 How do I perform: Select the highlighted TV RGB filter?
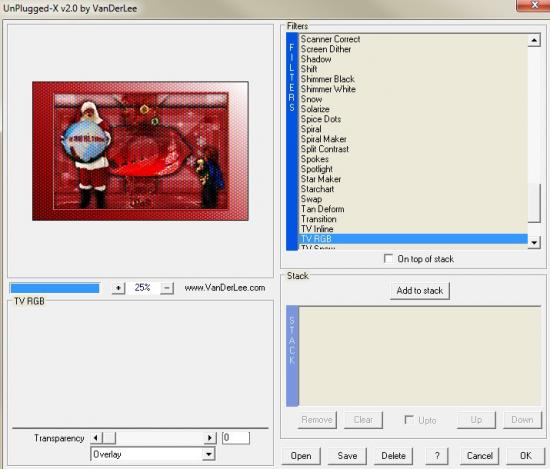point(413,239)
